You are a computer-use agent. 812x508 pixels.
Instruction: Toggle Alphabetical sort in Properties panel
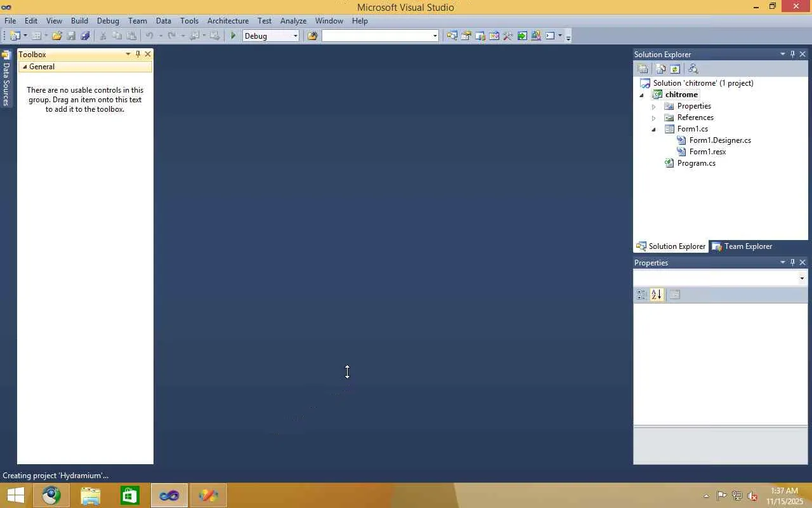coord(657,295)
